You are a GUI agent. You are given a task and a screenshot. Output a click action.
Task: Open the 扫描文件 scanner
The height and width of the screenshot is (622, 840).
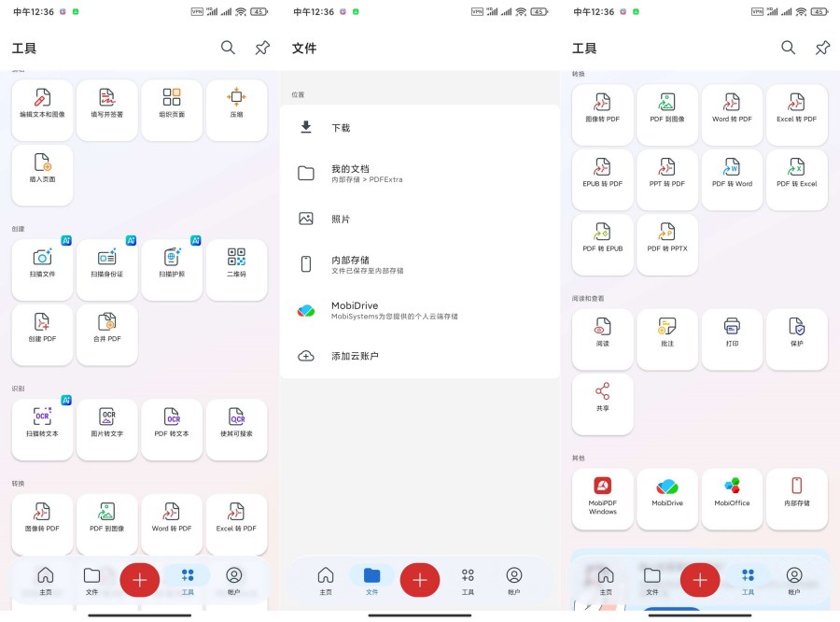(x=42, y=270)
